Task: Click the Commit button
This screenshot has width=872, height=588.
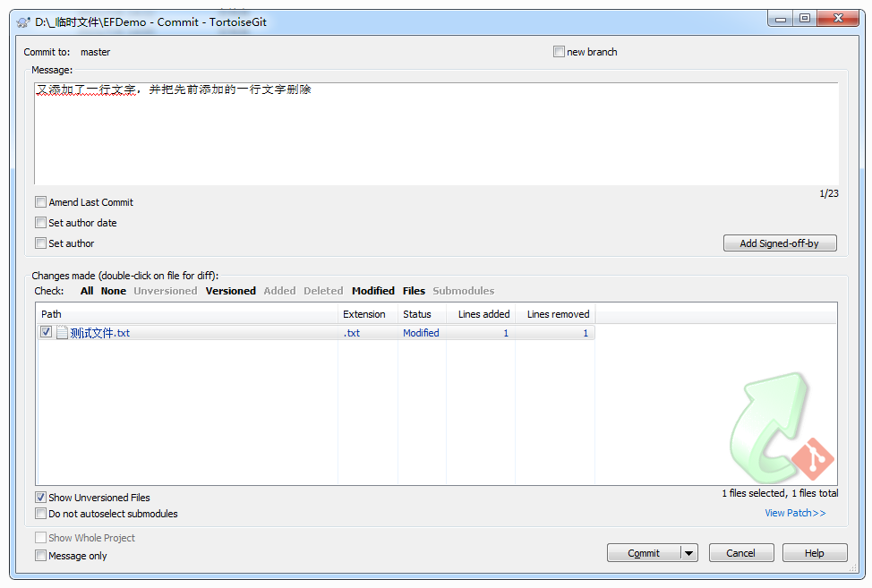Action: [644, 553]
